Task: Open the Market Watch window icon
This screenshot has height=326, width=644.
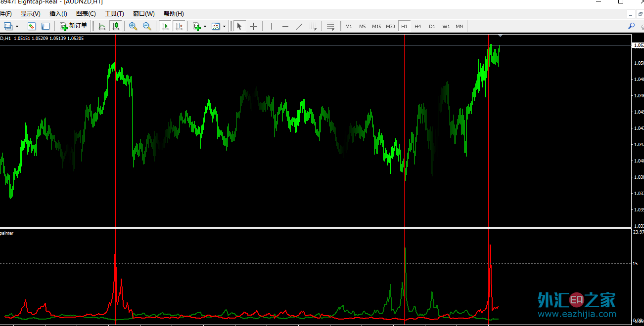Action: tap(32, 26)
